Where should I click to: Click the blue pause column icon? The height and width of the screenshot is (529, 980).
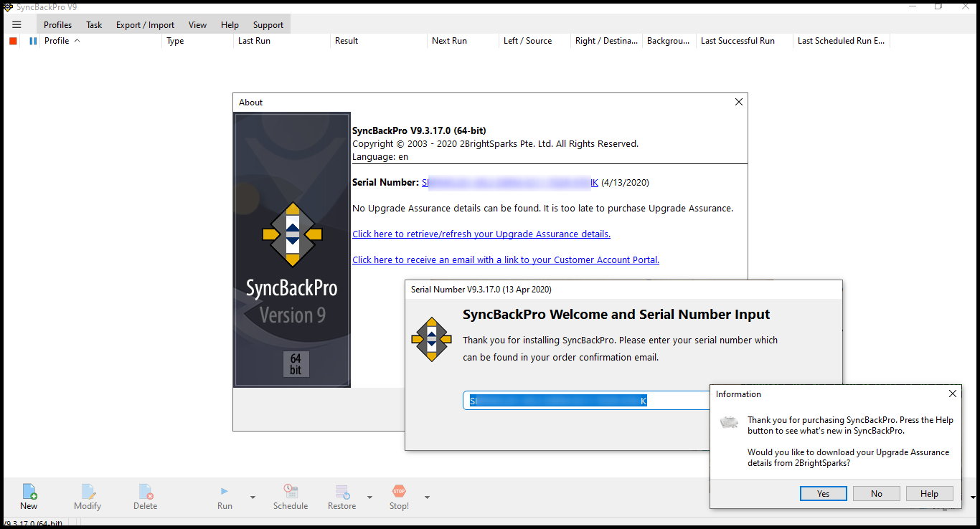(x=33, y=41)
